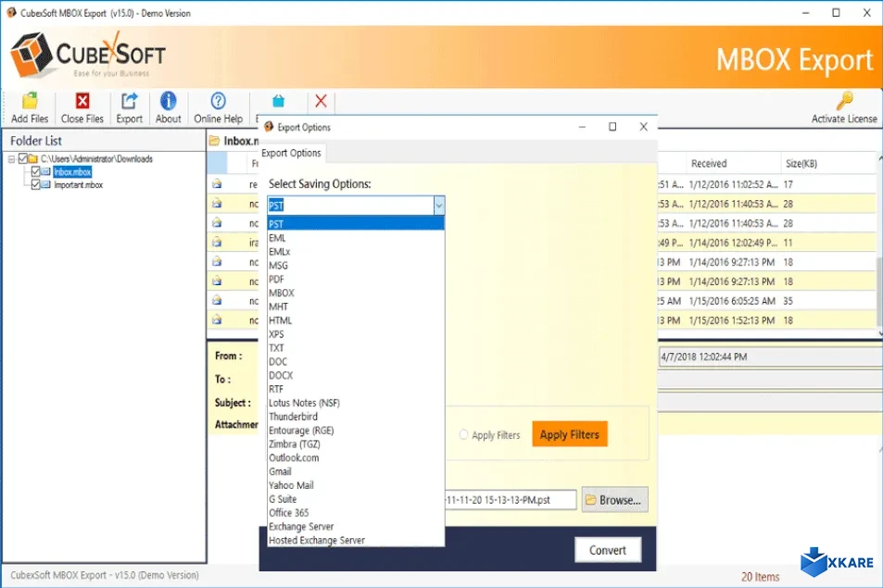Pick RTF in the saving options
This screenshot has height=588, width=883.
(x=356, y=389)
